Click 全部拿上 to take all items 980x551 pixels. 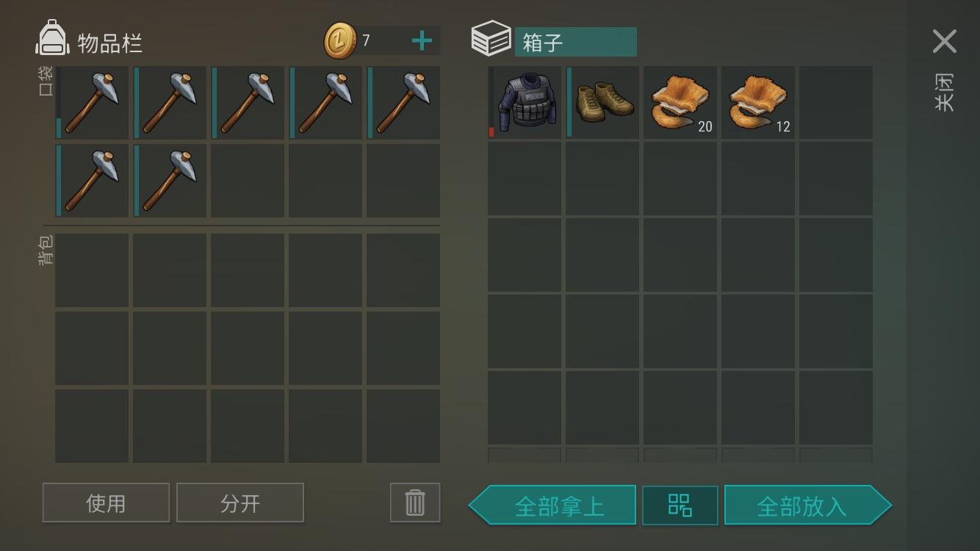[552, 505]
